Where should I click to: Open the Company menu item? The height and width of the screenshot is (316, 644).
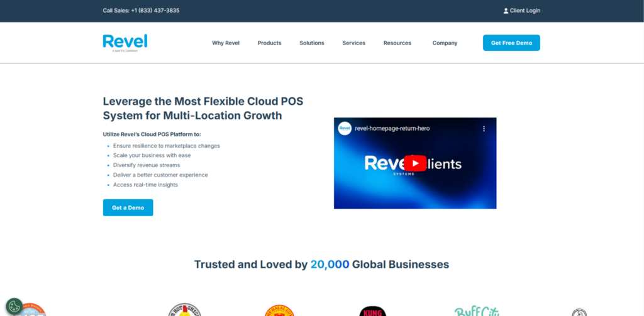(445, 43)
